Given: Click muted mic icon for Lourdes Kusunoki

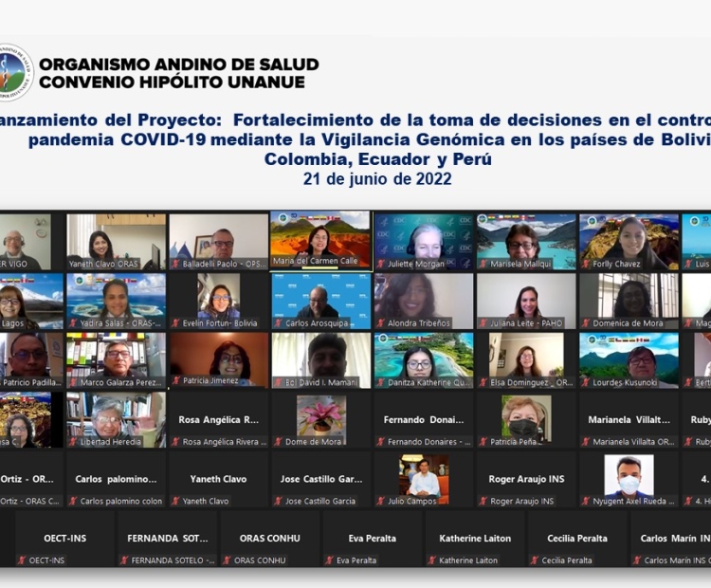Looking at the screenshot, I should tap(586, 382).
